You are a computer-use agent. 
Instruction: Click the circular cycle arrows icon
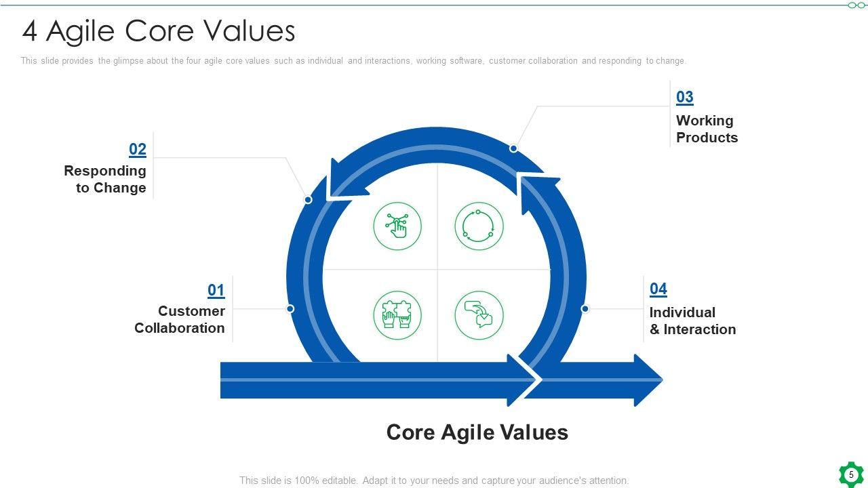click(x=479, y=226)
